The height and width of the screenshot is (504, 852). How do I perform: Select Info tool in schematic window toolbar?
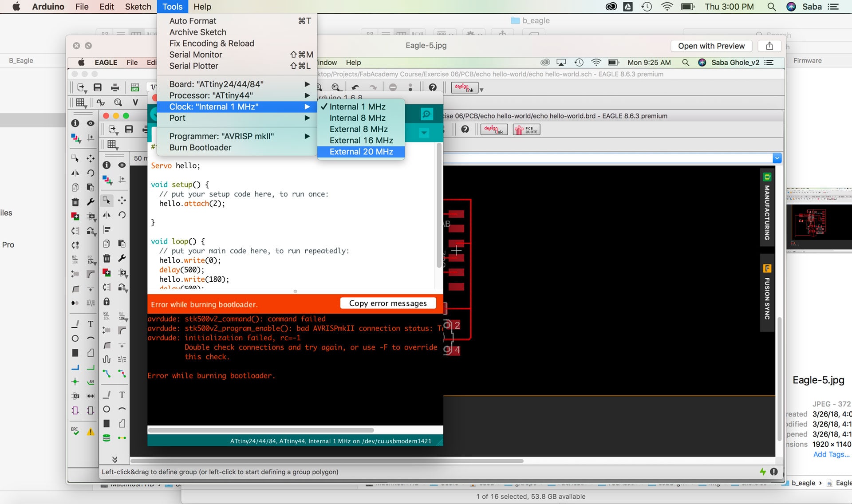[x=75, y=123]
